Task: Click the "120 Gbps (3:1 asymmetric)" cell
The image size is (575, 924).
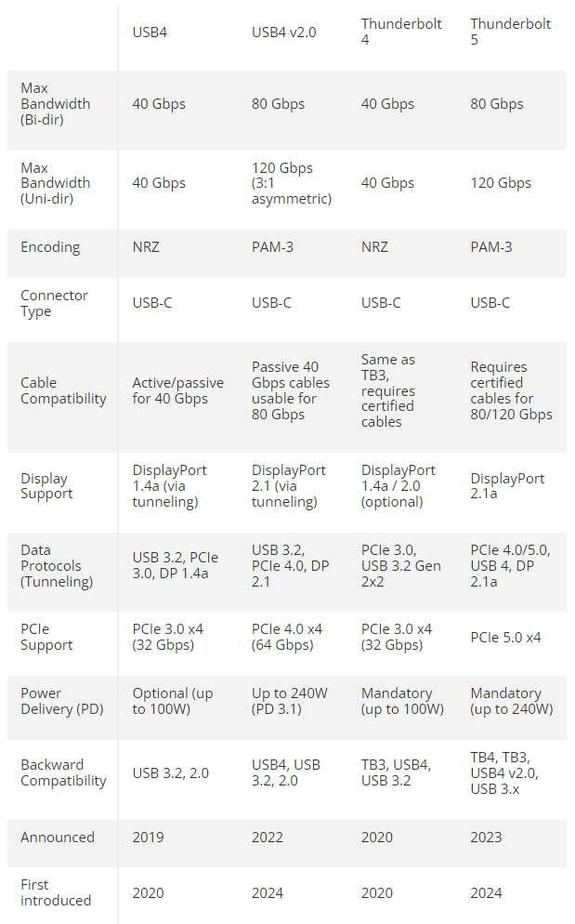Action: pyautogui.click(x=291, y=183)
